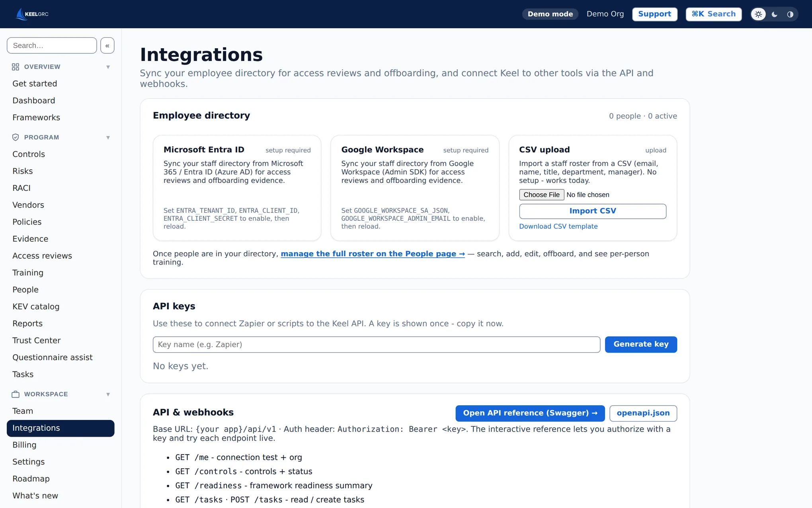
Task: Click the Key name input field
Action: pos(376,345)
